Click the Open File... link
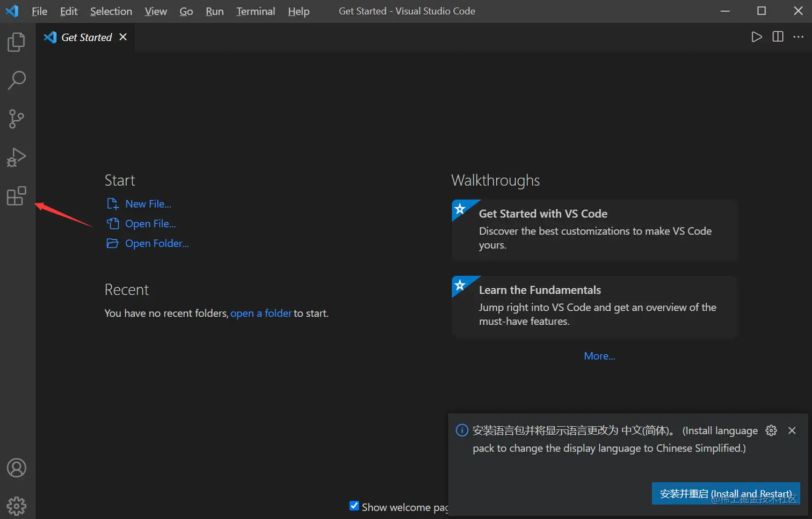The height and width of the screenshot is (519, 812). click(150, 224)
